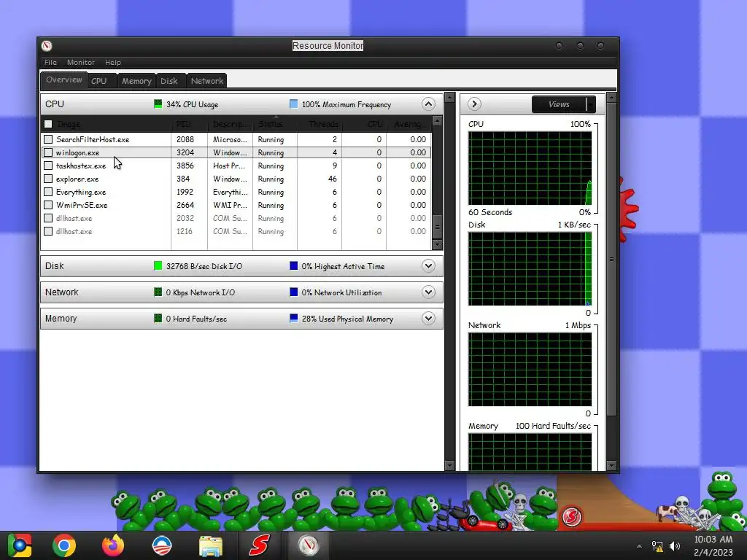This screenshot has height=560, width=747.
Task: Check the SearchFilterHost.exe checkbox
Action: point(48,139)
